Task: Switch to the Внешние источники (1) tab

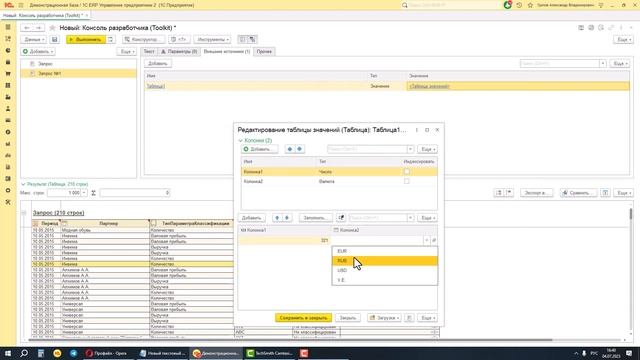Action: pos(227,51)
